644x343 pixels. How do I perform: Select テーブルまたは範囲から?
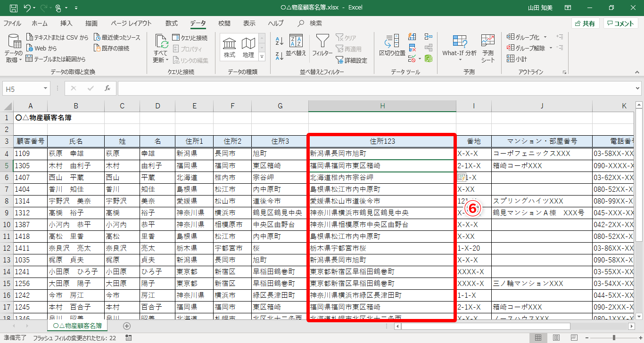click(56, 59)
